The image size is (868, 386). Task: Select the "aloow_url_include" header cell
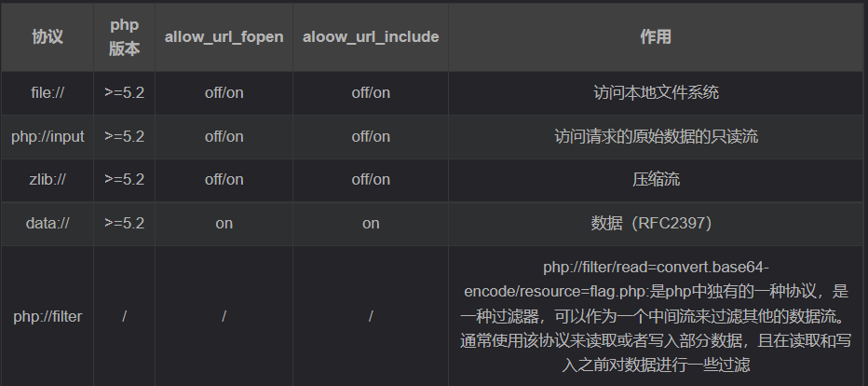point(371,37)
